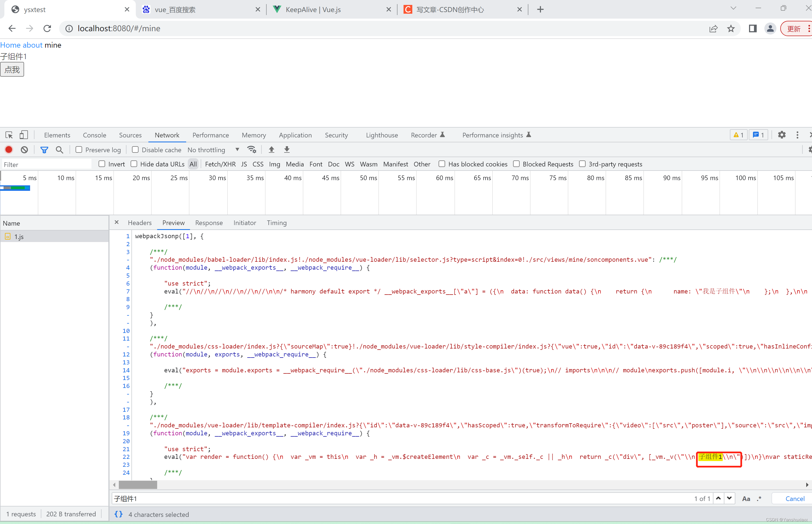The width and height of the screenshot is (812, 524).
Task: Click the record network log icon
Action: [9, 150]
